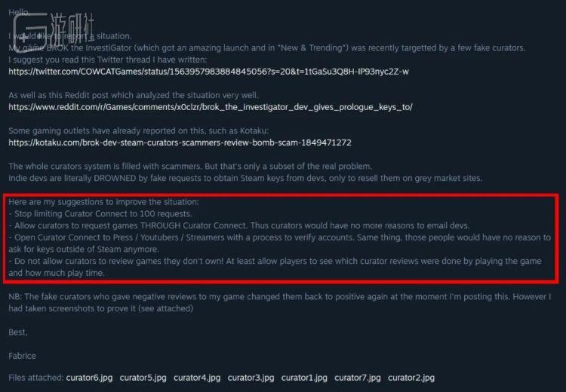This screenshot has width=566, height=392.
Task: Click the 'Here are my suggestions' heading line
Action: 103,202
